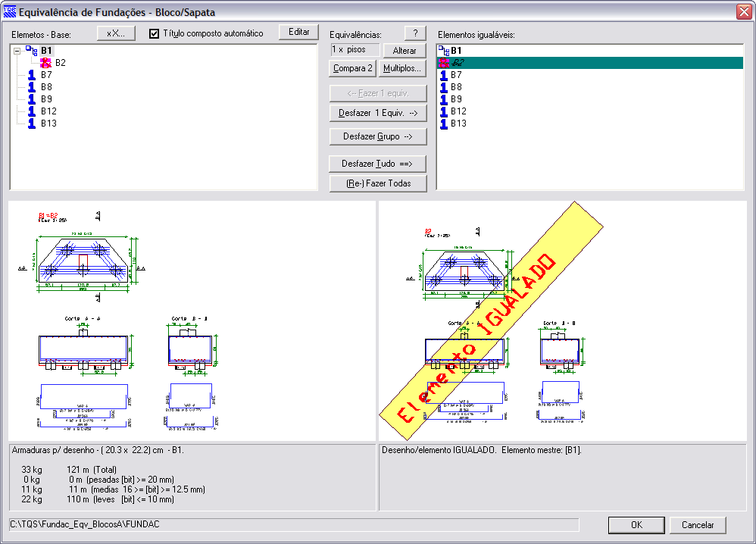Click Desfazer 1 Equiv. button
756x544 pixels.
[378, 113]
